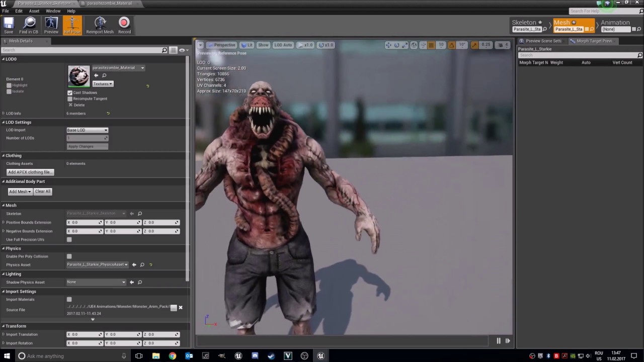Open the Add Mesh dropdown
Screen dimensions: 644x362
pyautogui.click(x=20, y=192)
